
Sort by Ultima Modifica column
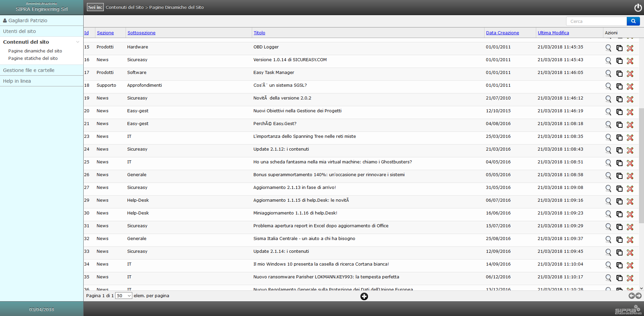[553, 33]
